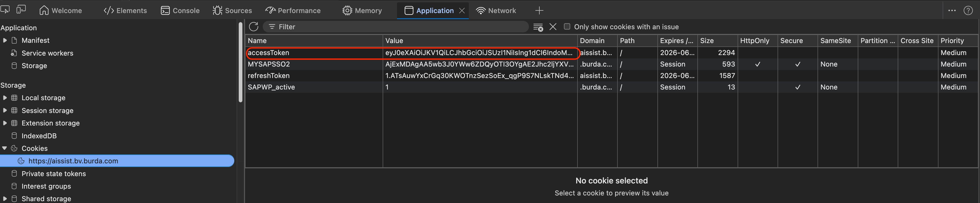Close the Application tab

[462, 11]
